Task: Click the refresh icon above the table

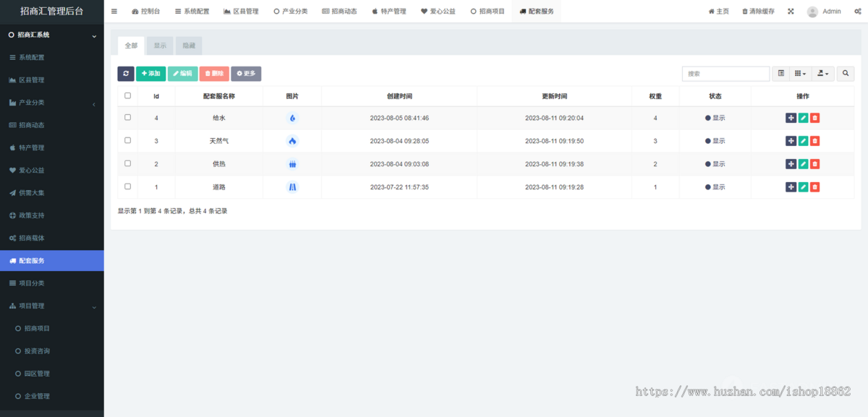Action: [x=125, y=73]
